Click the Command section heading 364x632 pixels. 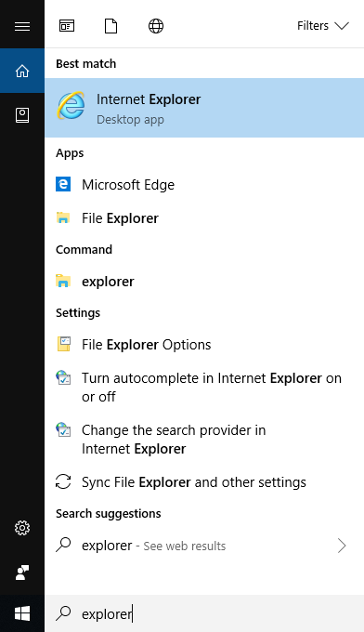point(84,249)
